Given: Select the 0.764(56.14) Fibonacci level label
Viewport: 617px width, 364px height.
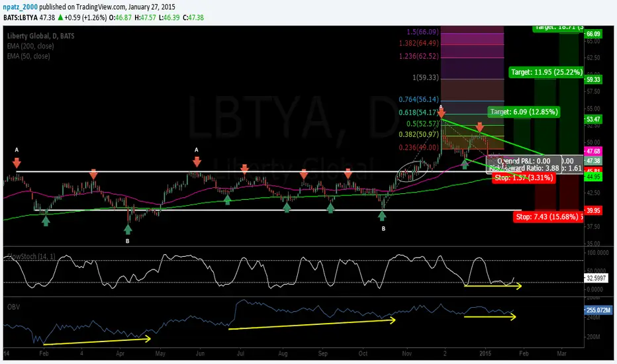Looking at the screenshot, I should (418, 99).
